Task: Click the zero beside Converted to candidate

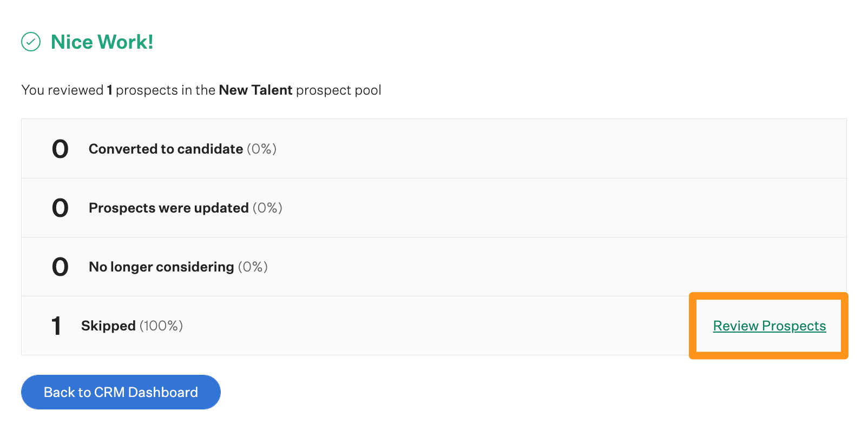Action: pos(60,149)
